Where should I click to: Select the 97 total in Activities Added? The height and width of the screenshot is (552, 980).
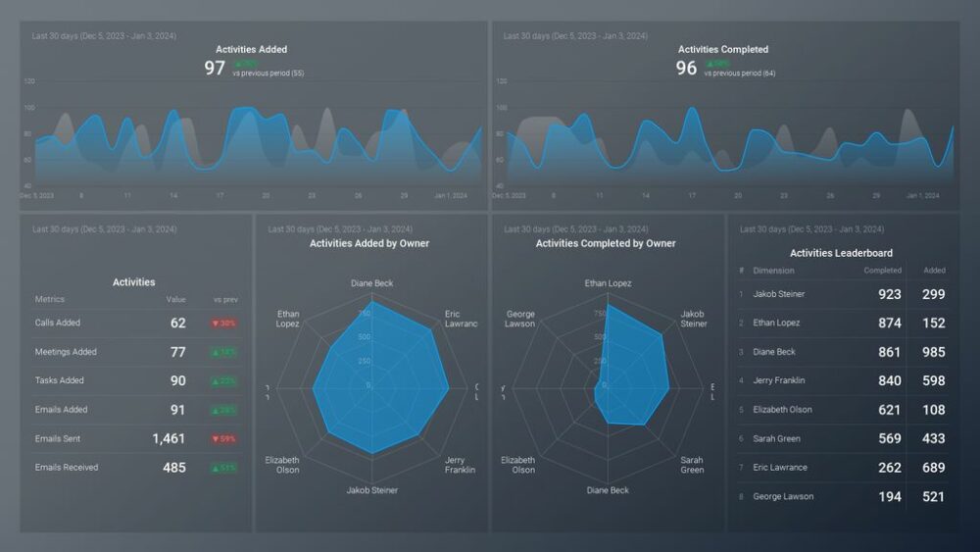pos(215,68)
